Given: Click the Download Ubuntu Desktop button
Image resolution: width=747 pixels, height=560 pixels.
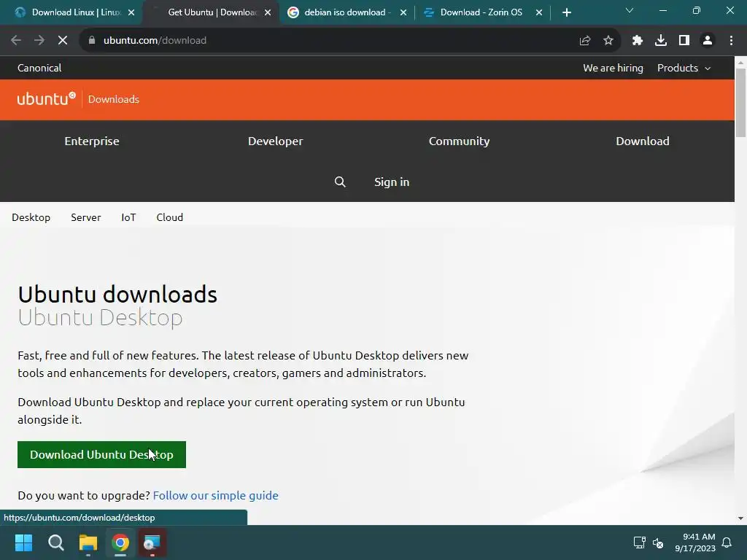Looking at the screenshot, I should click(101, 455).
